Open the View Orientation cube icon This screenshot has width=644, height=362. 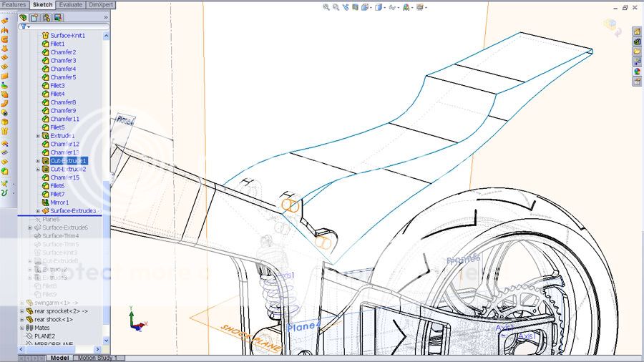coord(364,7)
